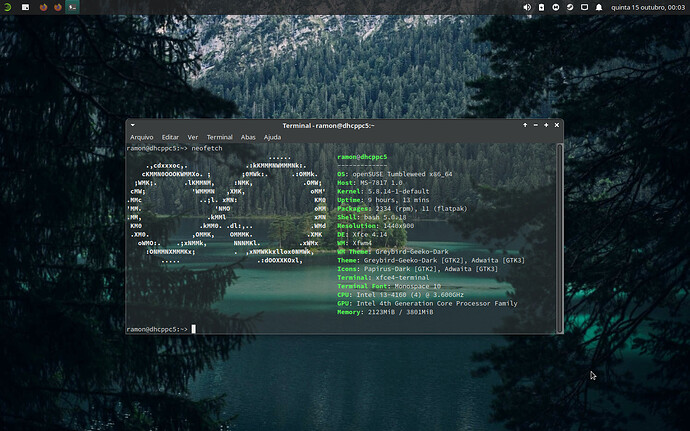Open the Ajuda menu

point(272,137)
